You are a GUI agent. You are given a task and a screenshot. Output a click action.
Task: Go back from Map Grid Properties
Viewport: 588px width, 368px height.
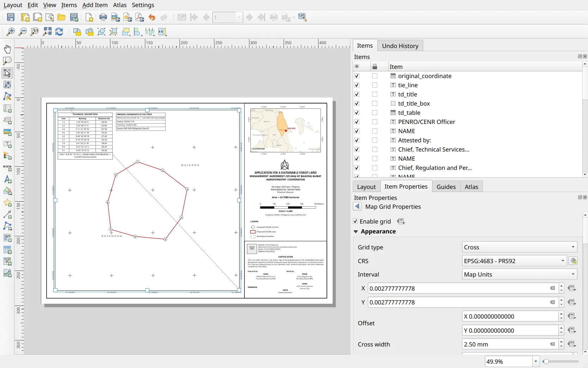click(357, 207)
